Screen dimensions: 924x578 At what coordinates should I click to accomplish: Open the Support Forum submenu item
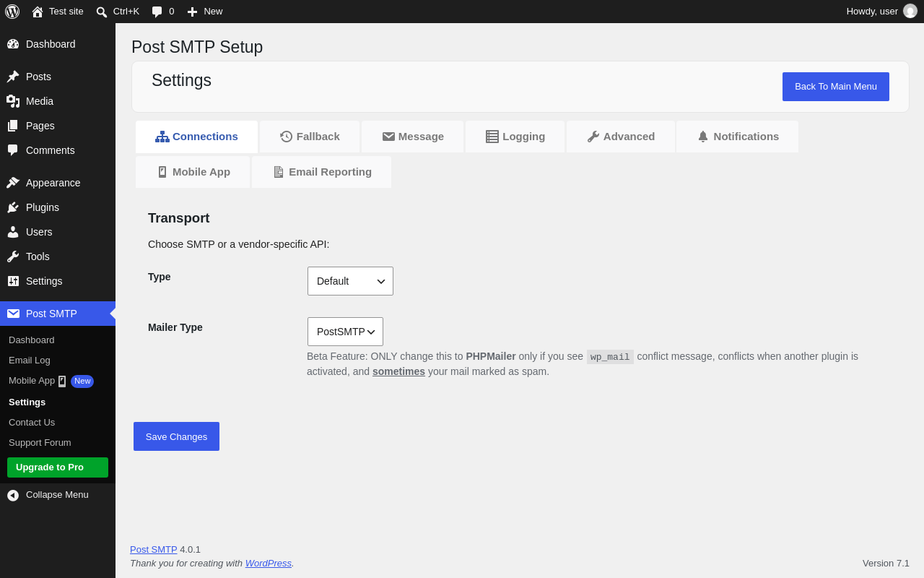point(40,443)
